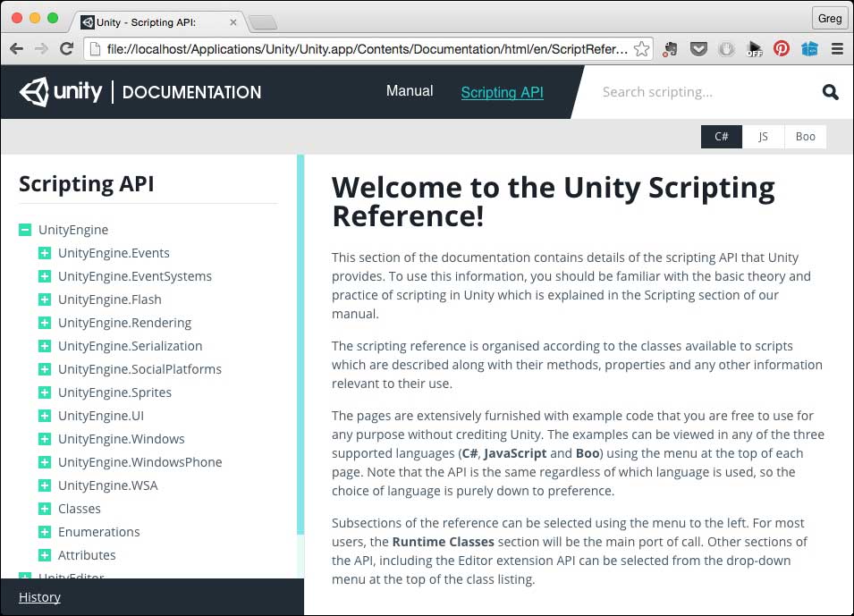The width and height of the screenshot is (854, 616).
Task: Open the Enumerations label in the tree
Action: [99, 532]
